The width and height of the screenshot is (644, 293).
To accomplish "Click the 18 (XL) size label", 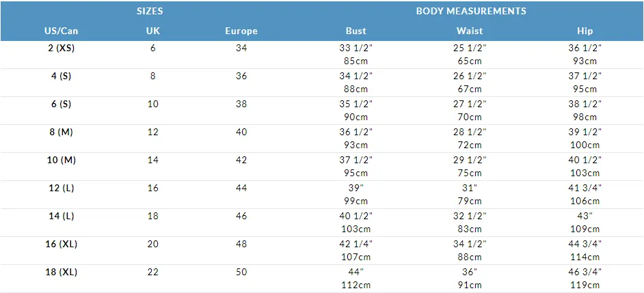I will (x=62, y=272).
